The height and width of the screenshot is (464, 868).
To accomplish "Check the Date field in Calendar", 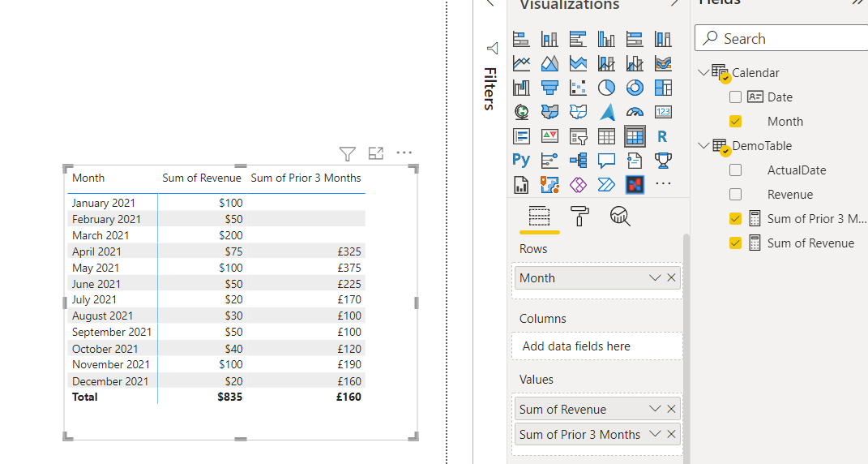I will (x=735, y=97).
